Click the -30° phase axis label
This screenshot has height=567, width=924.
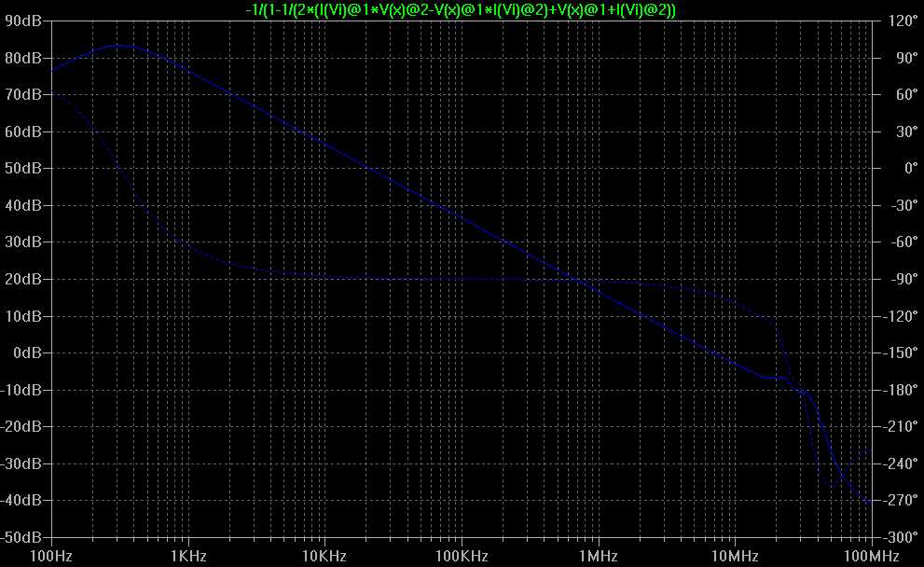click(x=904, y=205)
